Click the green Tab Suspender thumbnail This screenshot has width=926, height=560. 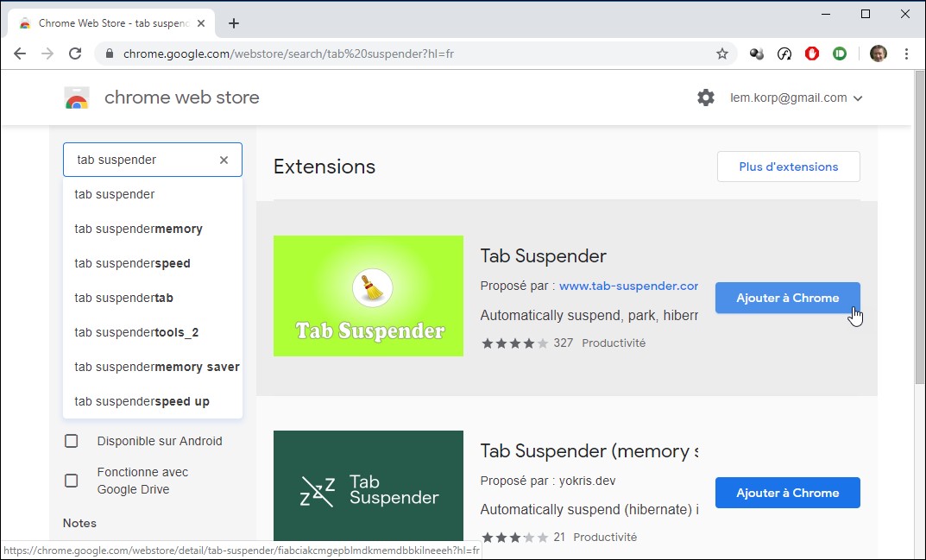[369, 296]
